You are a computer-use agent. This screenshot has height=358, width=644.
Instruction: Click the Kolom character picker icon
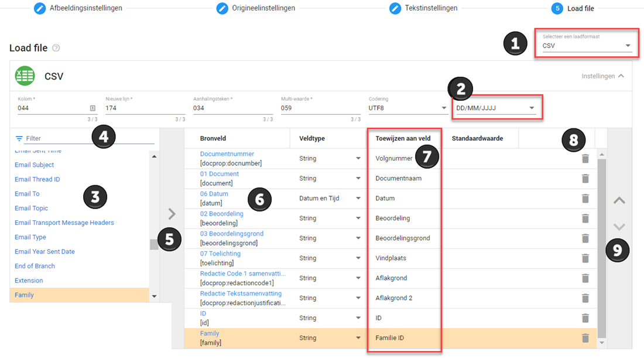pyautogui.click(x=93, y=108)
